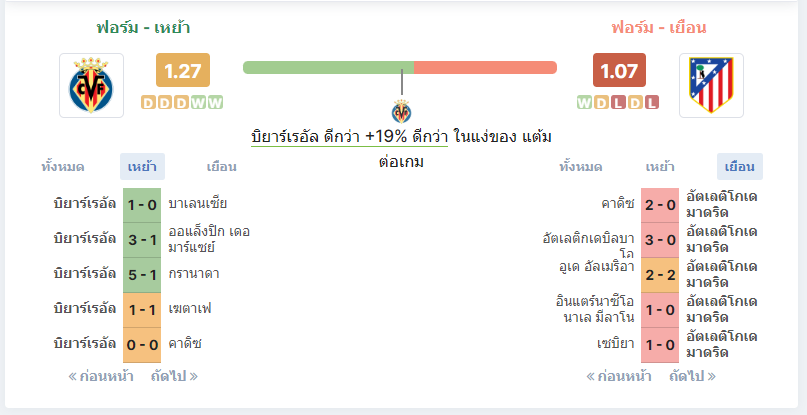The height and width of the screenshot is (415, 807).
Task: Select เยือน tab in Villarreal form table
Action: pyautogui.click(x=221, y=167)
